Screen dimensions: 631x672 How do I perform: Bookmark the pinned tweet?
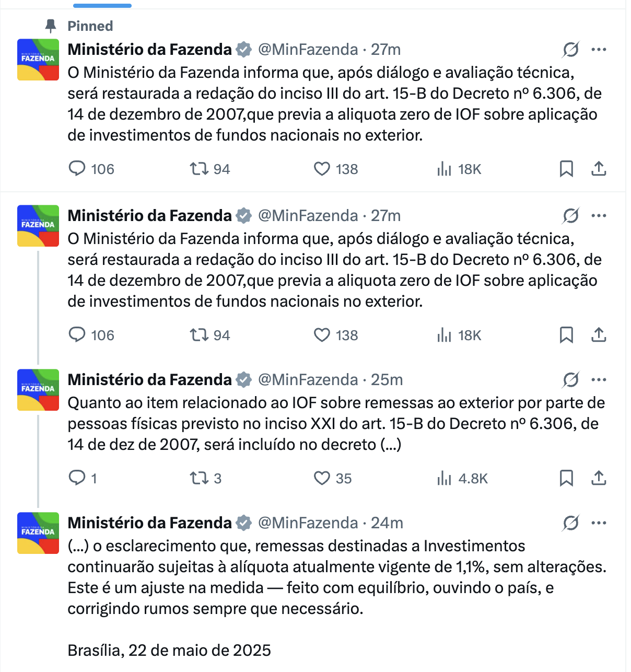click(566, 169)
